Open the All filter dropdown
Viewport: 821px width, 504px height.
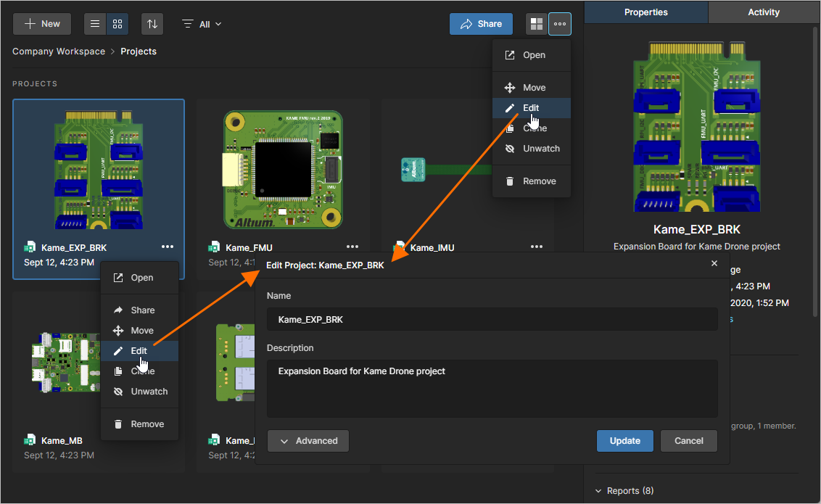pos(205,24)
